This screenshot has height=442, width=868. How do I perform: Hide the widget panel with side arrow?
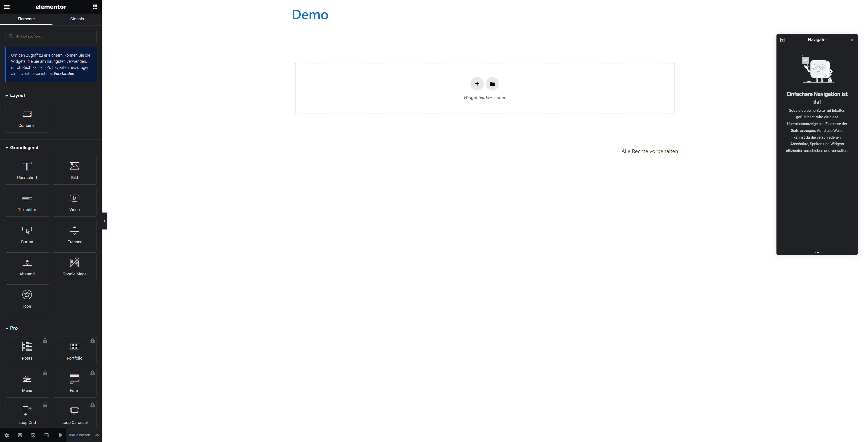(104, 221)
